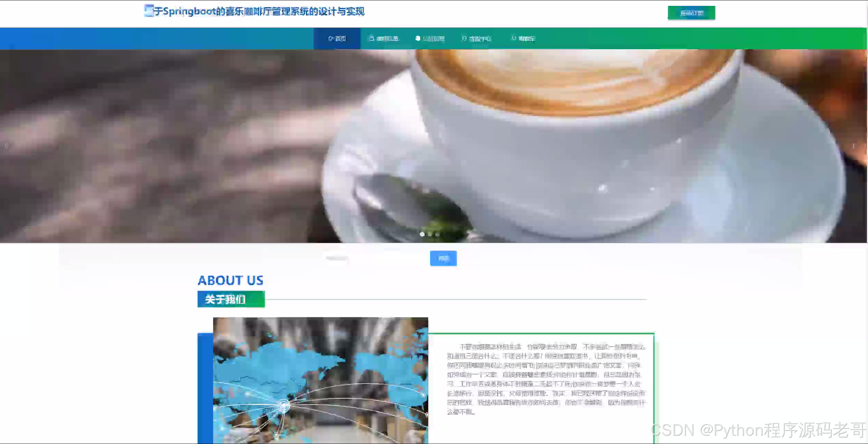
Task: Open the 咖啡信息 menu label
Action: click(387, 39)
